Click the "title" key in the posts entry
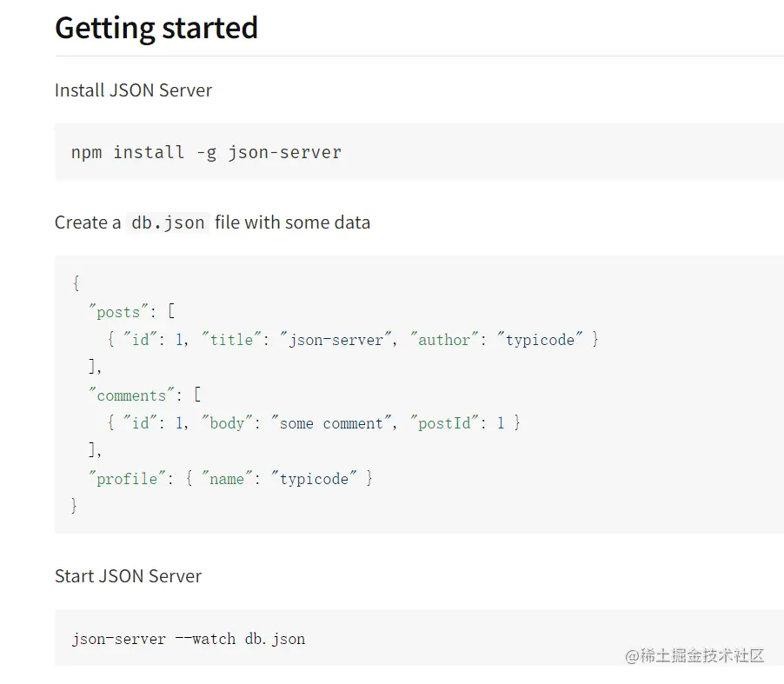The height and width of the screenshot is (684, 784). coord(231,340)
